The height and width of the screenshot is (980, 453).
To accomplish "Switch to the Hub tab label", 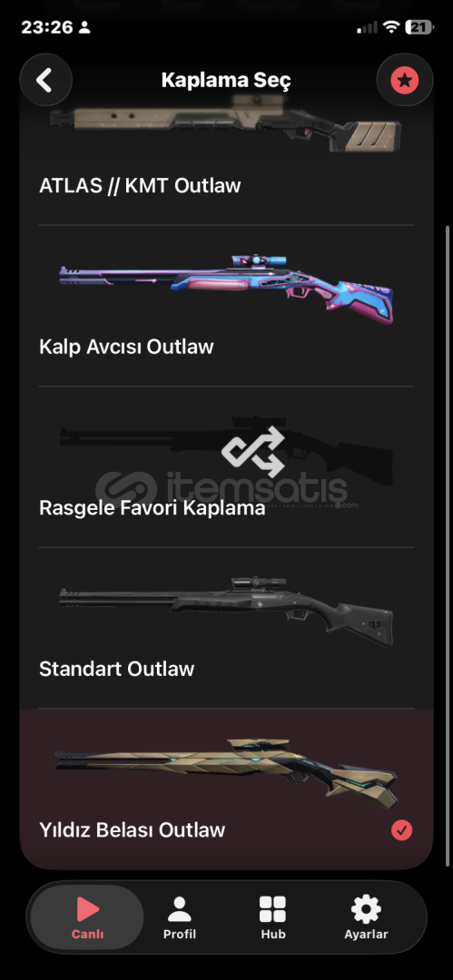I will click(273, 935).
